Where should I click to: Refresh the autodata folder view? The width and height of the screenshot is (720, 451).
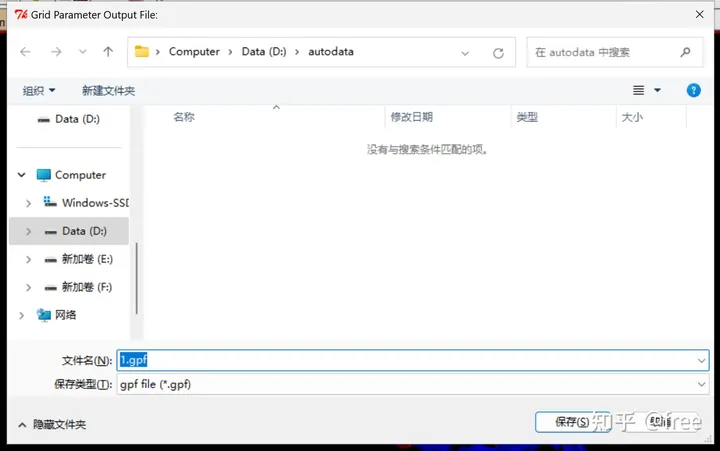tap(498, 52)
